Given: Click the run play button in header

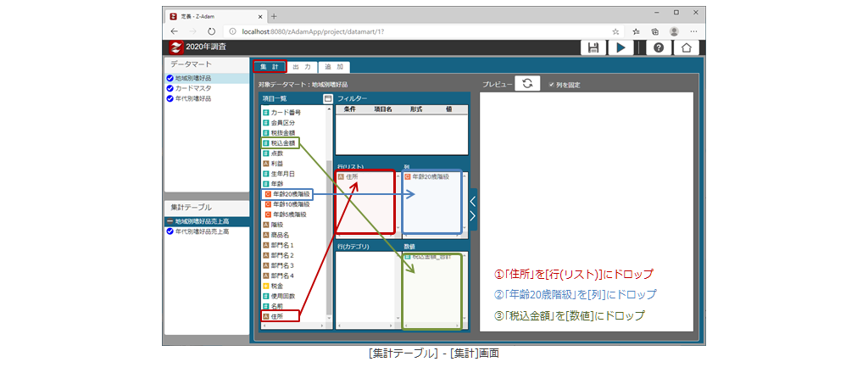Looking at the screenshot, I should pyautogui.click(x=620, y=47).
